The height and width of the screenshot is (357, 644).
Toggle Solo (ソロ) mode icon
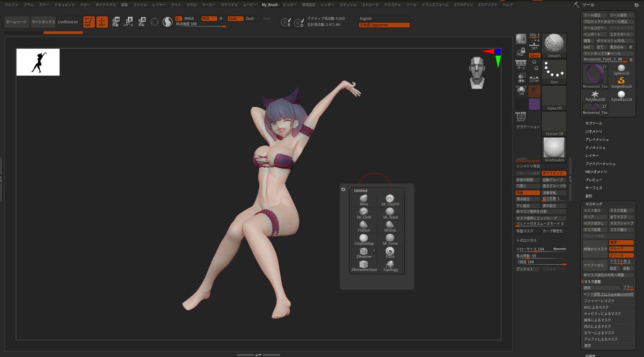(x=521, y=91)
